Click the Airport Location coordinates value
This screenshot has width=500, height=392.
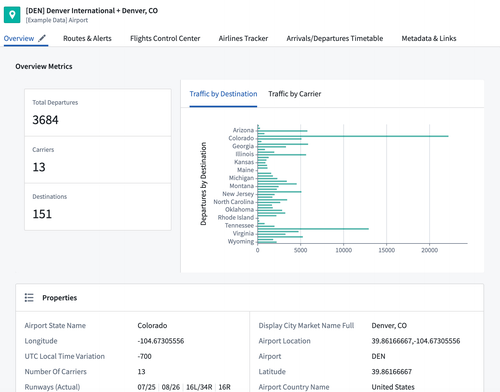pyautogui.click(x=416, y=341)
